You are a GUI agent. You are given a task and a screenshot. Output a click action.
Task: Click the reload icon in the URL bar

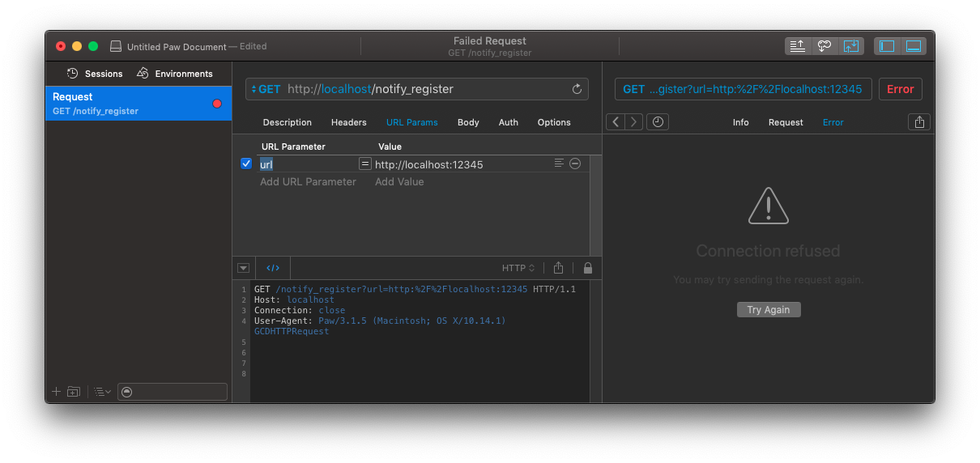[577, 89]
